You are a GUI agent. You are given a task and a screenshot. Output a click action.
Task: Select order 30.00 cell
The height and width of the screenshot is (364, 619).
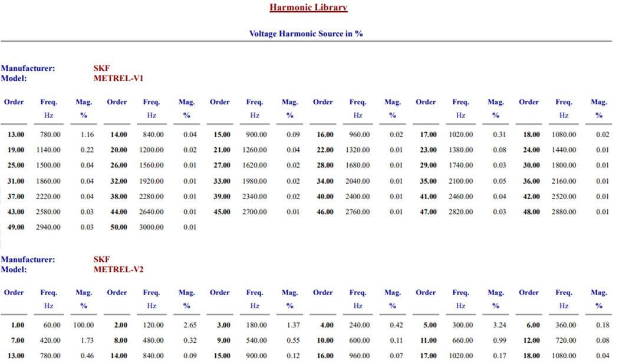(x=531, y=166)
